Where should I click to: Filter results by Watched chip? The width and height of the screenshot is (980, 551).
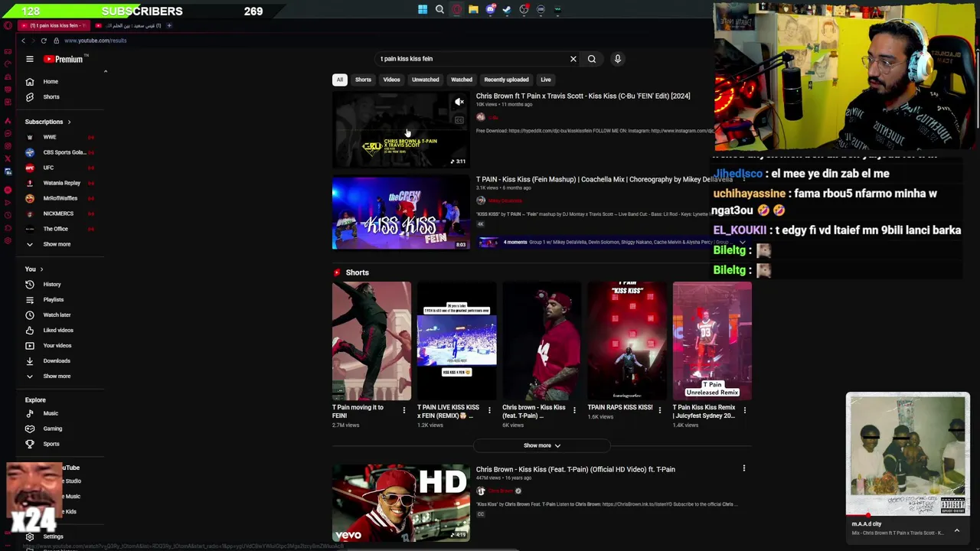point(462,80)
